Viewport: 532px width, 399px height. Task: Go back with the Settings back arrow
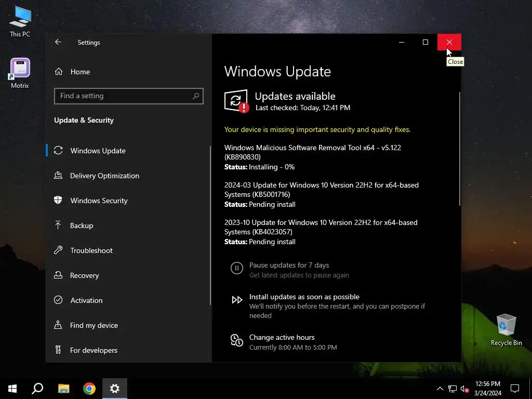[x=58, y=42]
